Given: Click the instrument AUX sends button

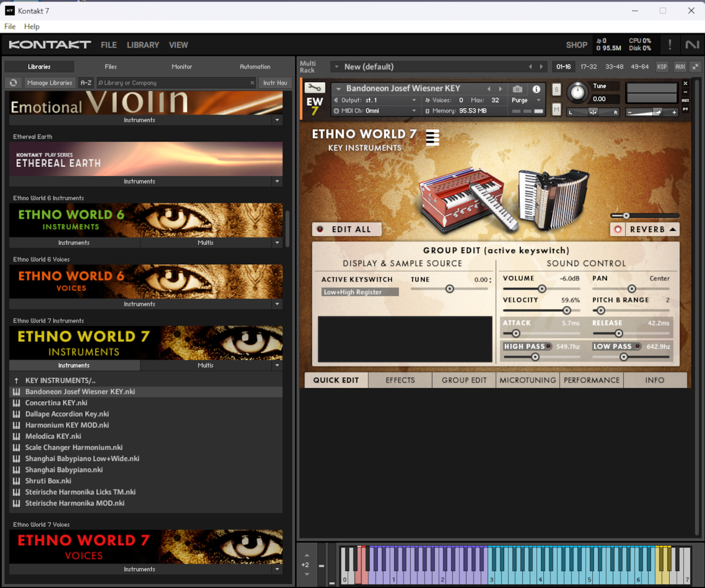Looking at the screenshot, I should tap(686, 100).
